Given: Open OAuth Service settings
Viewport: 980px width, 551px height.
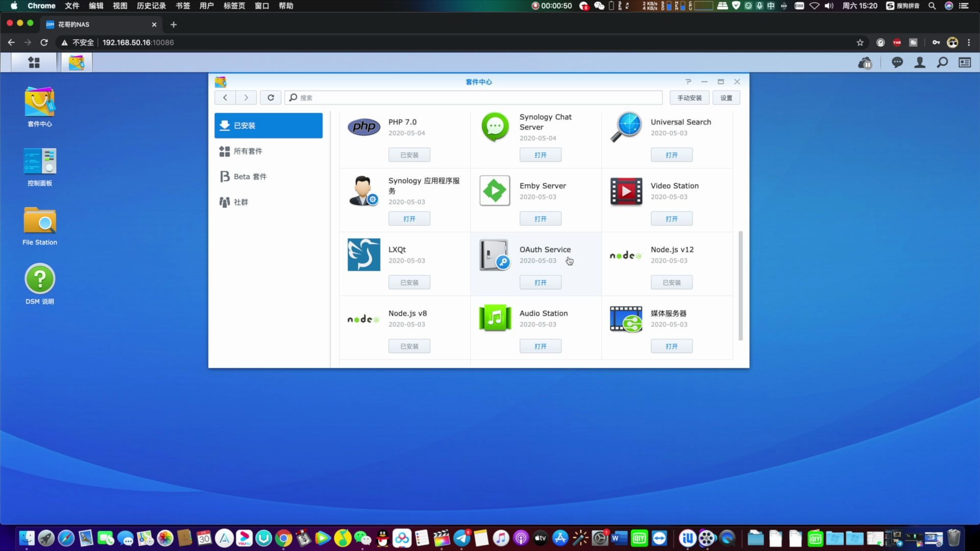Looking at the screenshot, I should [x=541, y=282].
